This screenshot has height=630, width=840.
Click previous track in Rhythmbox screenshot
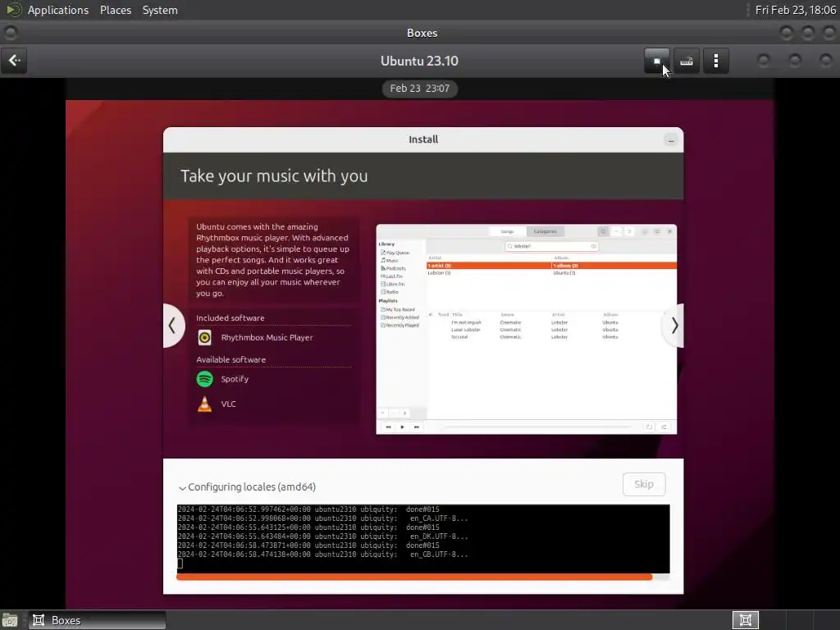388,427
